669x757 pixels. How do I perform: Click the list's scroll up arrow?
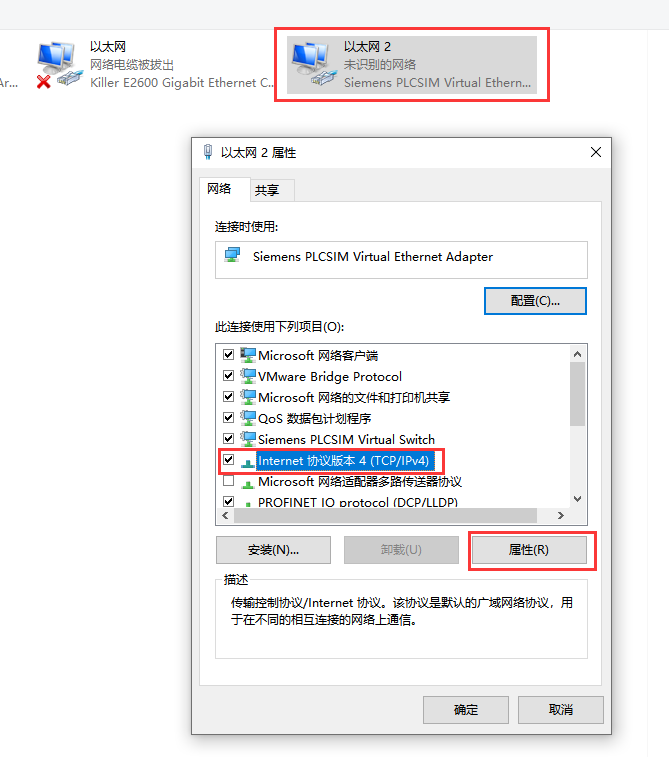[577, 354]
